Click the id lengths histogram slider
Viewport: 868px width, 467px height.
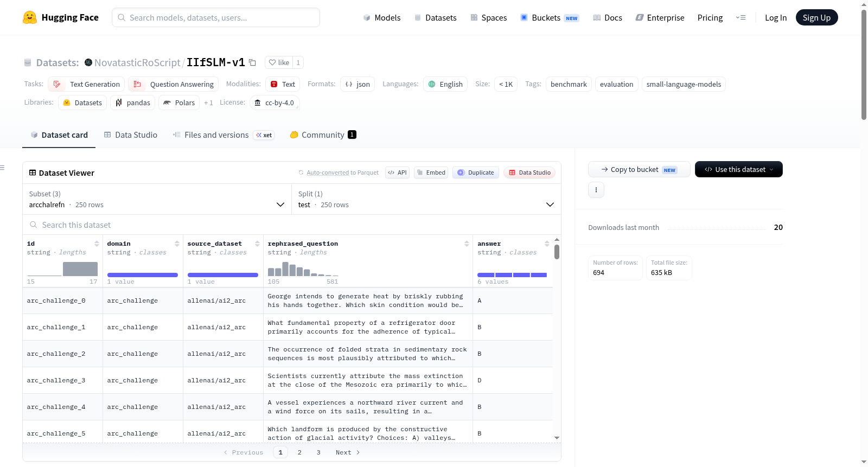(x=62, y=269)
